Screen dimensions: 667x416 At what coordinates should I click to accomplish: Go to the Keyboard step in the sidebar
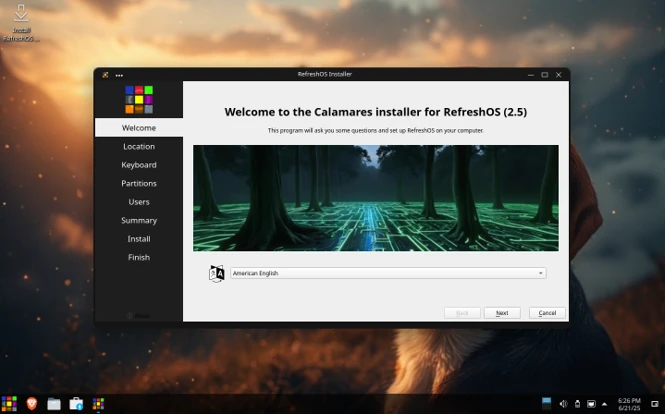tap(139, 165)
